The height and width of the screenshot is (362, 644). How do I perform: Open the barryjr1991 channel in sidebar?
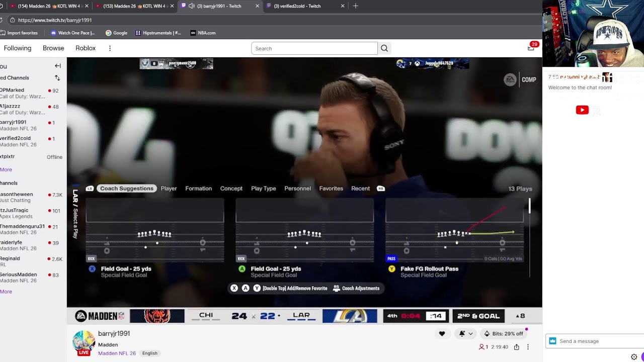pos(31,125)
